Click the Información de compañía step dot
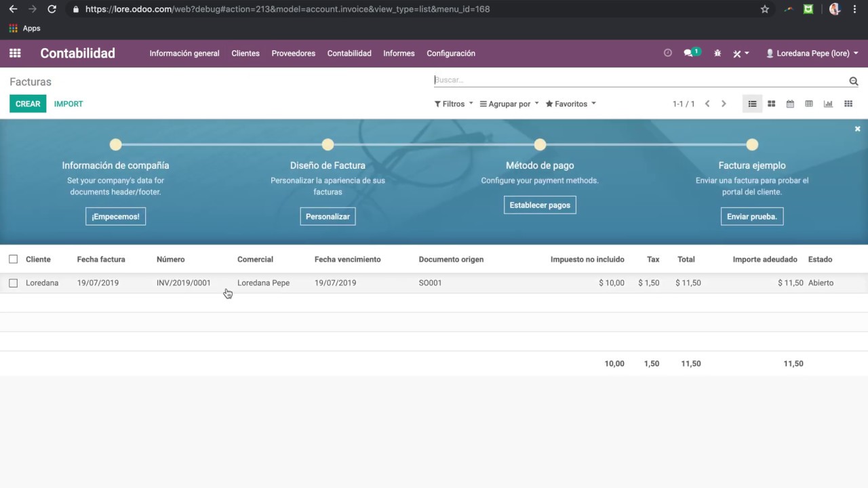Image resolution: width=868 pixels, height=488 pixels. point(115,144)
